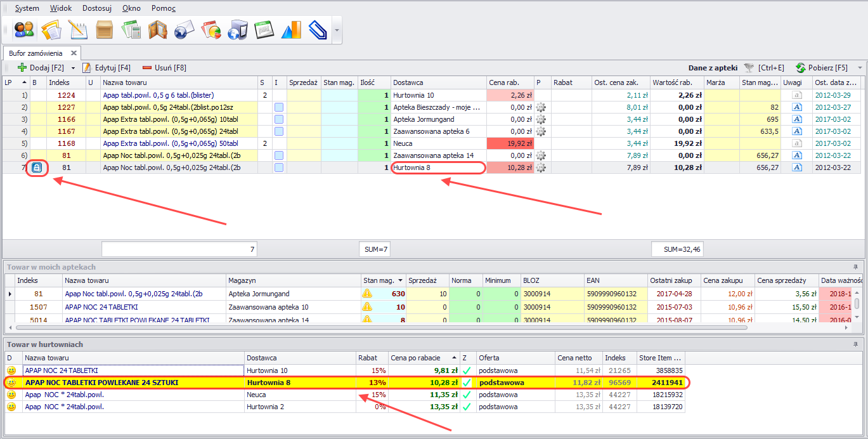Click the gear icon in the Hurtownia 8 row
Image resolution: width=868 pixels, height=439 pixels.
click(x=541, y=168)
